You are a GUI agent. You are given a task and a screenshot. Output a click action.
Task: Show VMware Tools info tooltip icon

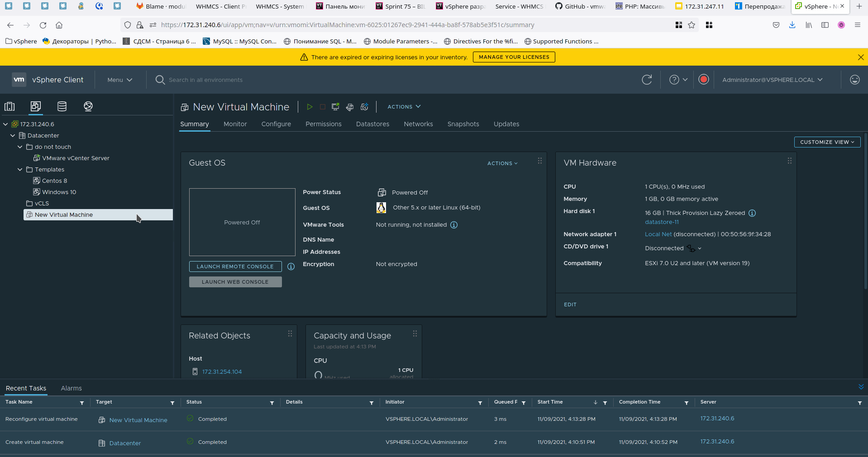pyautogui.click(x=454, y=225)
